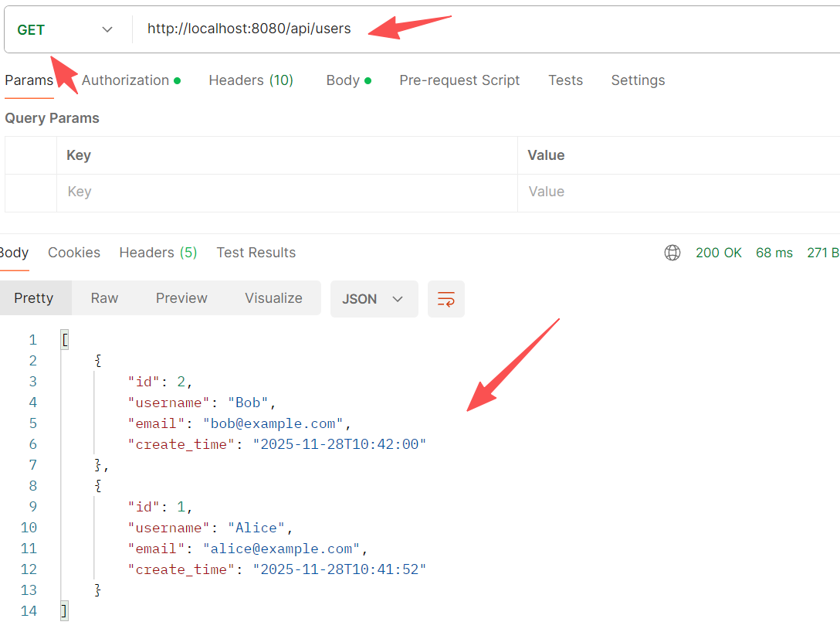Open the request Settings tab
The image size is (840, 632).
coord(638,80)
